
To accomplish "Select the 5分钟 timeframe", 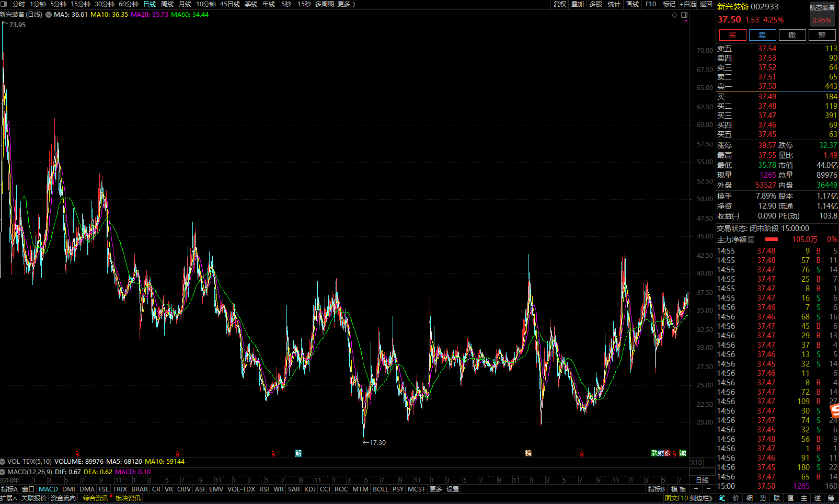I will click(x=59, y=4).
